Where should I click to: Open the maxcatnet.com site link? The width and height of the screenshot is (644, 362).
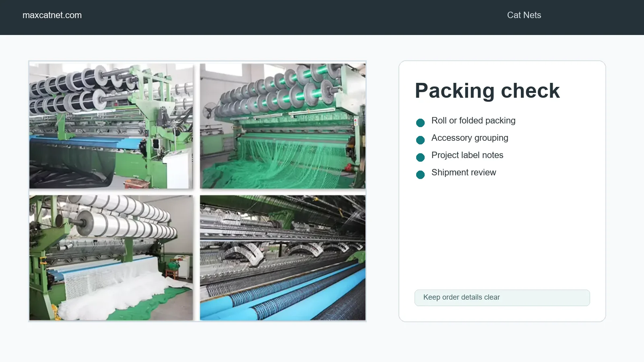pos(52,15)
